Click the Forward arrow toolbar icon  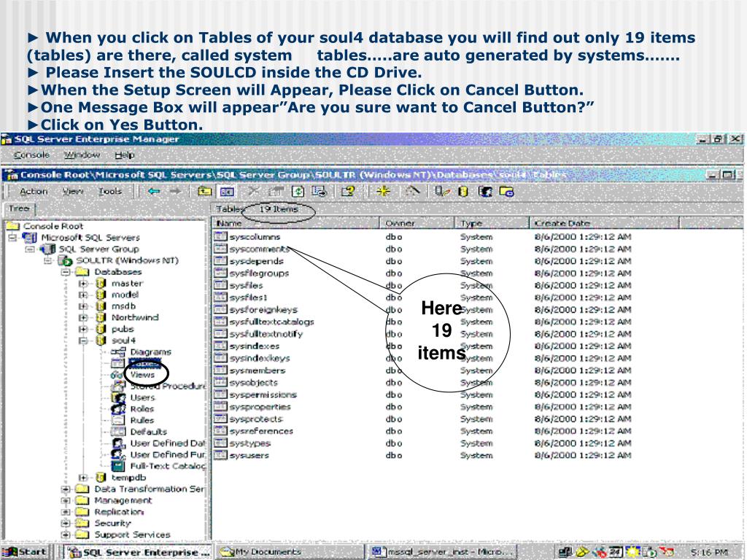pyautogui.click(x=176, y=192)
